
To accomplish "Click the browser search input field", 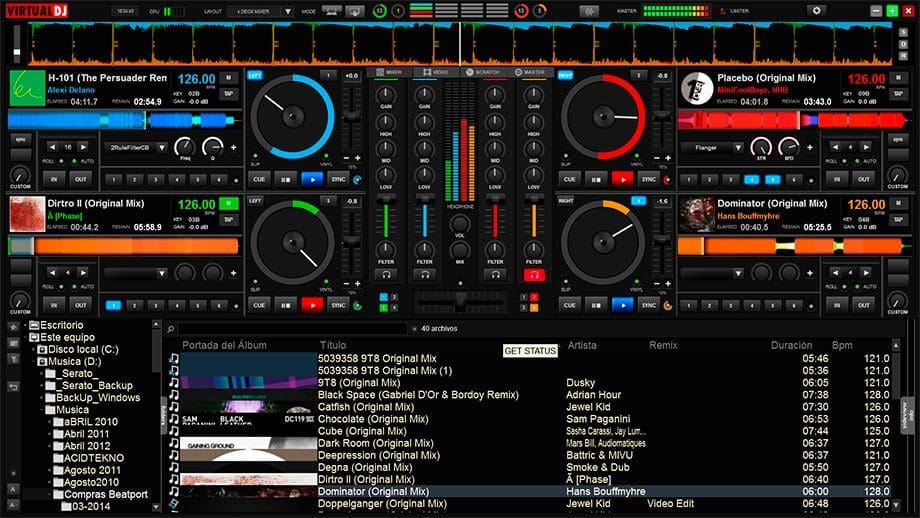I will [x=292, y=329].
